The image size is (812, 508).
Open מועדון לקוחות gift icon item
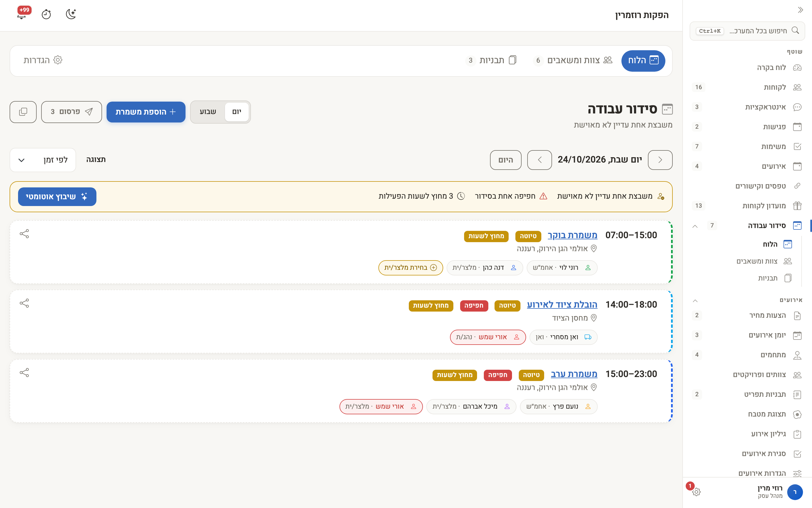click(747, 206)
